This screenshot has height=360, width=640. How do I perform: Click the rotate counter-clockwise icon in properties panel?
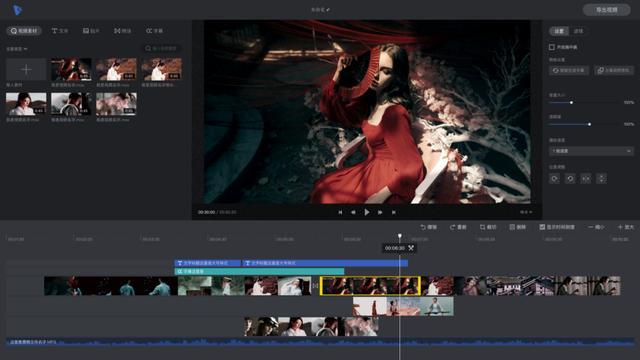point(570,178)
